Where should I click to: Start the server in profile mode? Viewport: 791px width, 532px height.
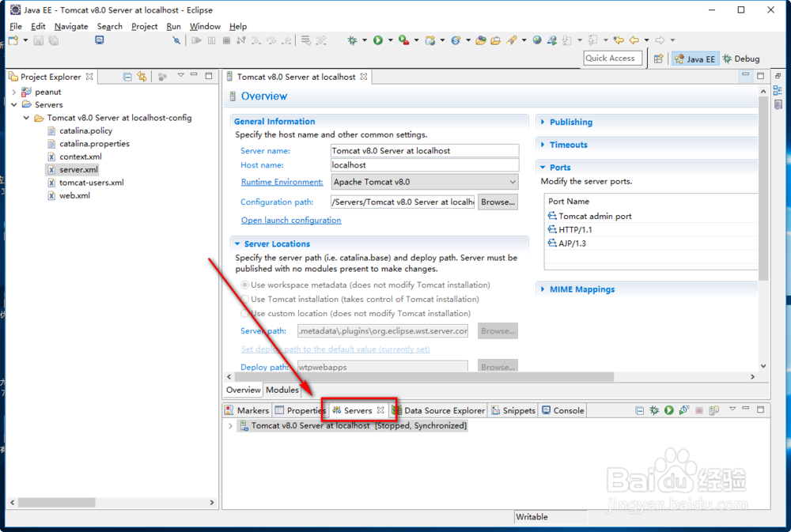pyautogui.click(x=683, y=410)
